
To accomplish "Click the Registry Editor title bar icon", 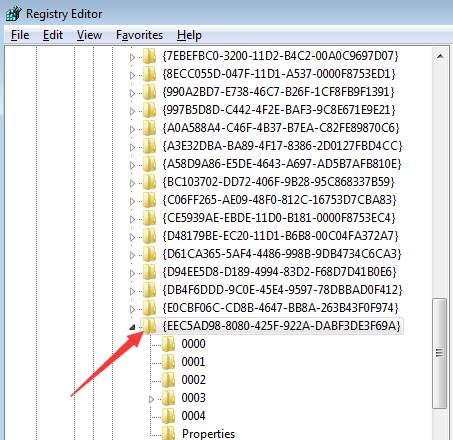I will 13,14.
